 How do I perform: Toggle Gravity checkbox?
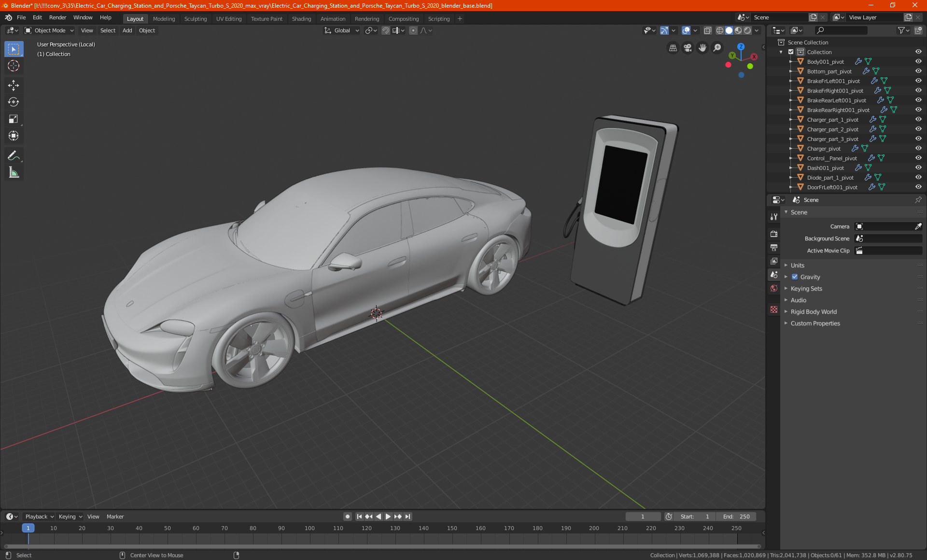tap(795, 277)
